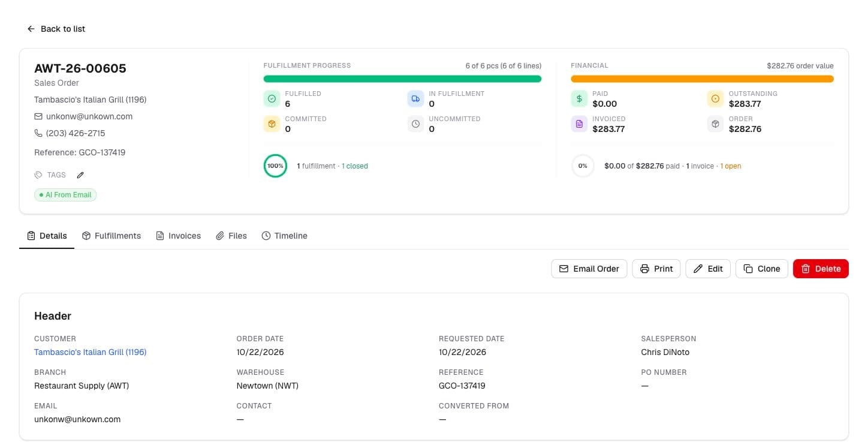Delete the sales order
The image size is (868, 445).
point(821,269)
